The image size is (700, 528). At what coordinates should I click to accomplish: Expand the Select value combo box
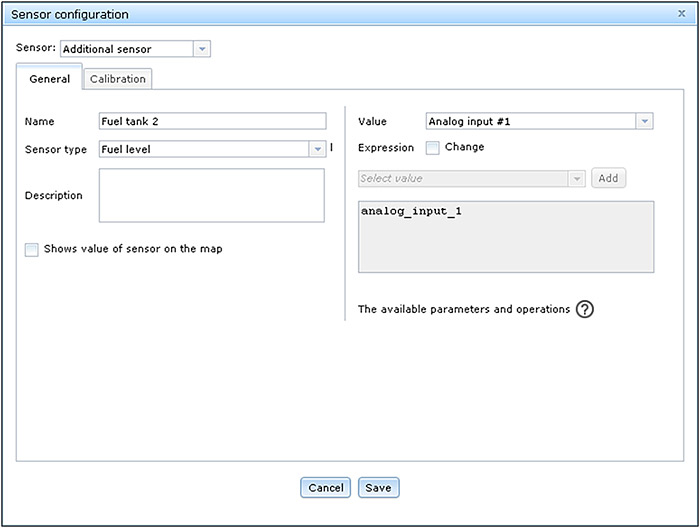click(x=576, y=179)
